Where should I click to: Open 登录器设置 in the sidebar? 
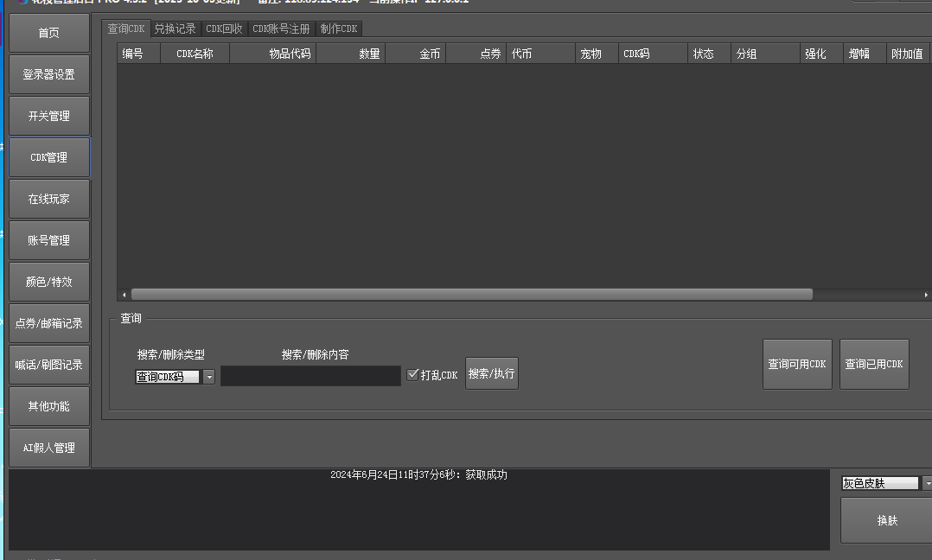49,74
